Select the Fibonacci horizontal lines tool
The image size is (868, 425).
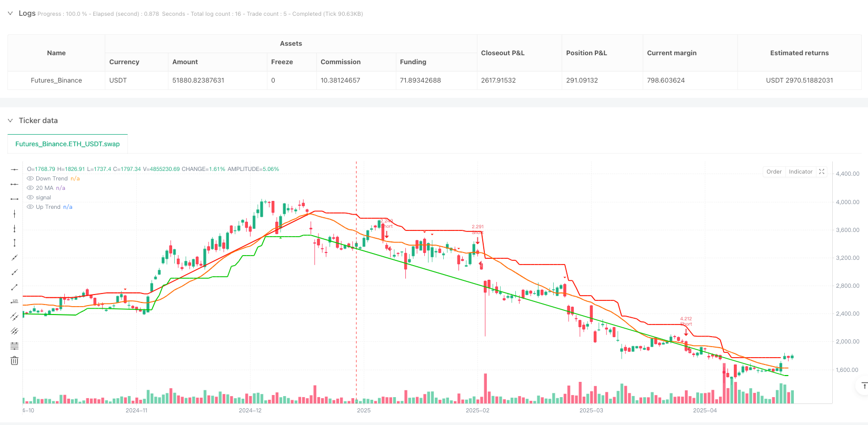pos(15,346)
